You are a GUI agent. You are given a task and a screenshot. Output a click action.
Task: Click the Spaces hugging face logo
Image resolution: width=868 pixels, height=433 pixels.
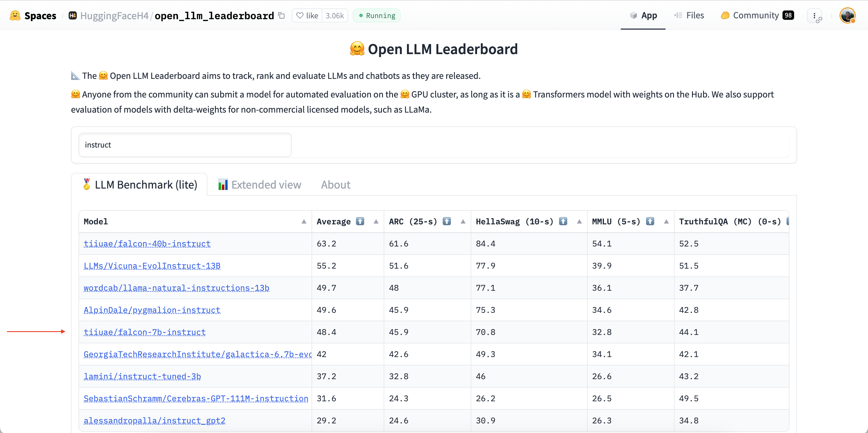pyautogui.click(x=15, y=15)
